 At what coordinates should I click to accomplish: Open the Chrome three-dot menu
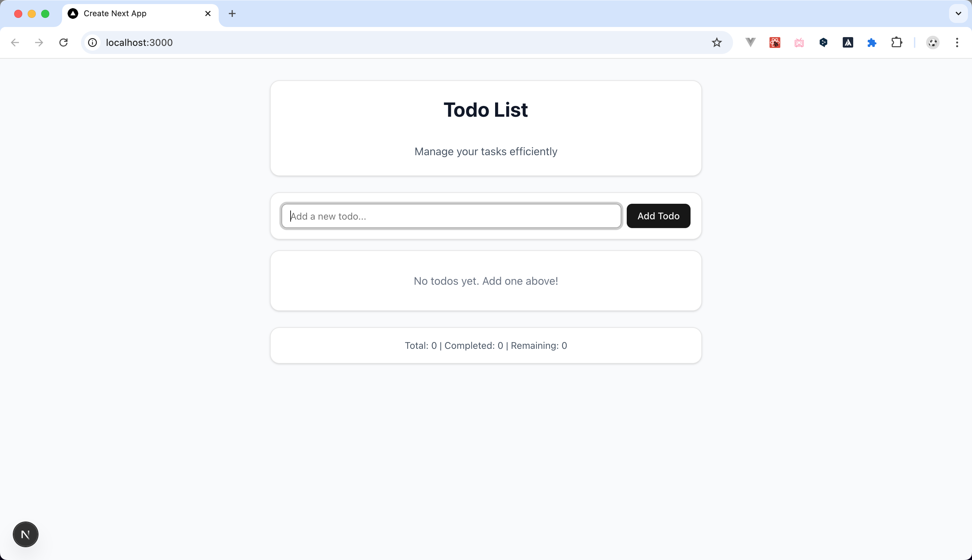pyautogui.click(x=957, y=42)
